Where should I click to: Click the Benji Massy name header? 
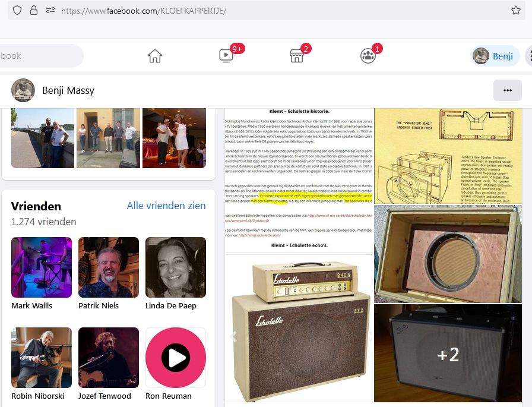tap(68, 90)
